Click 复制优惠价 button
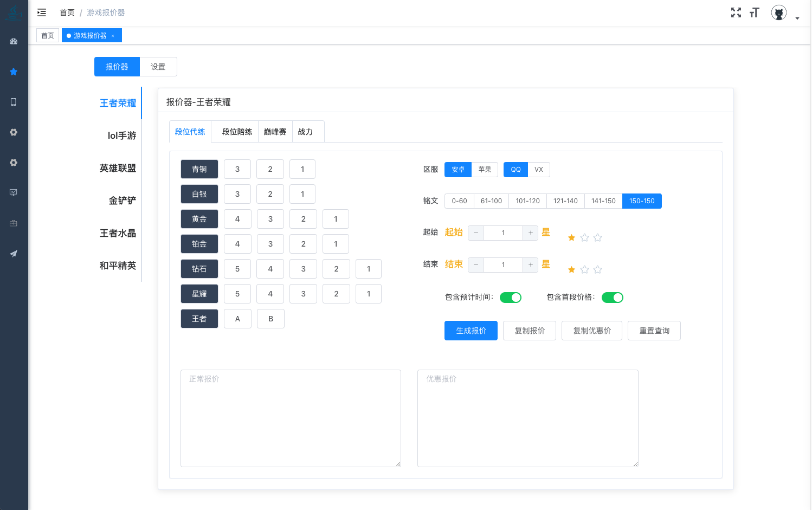The height and width of the screenshot is (510, 812). coord(592,331)
